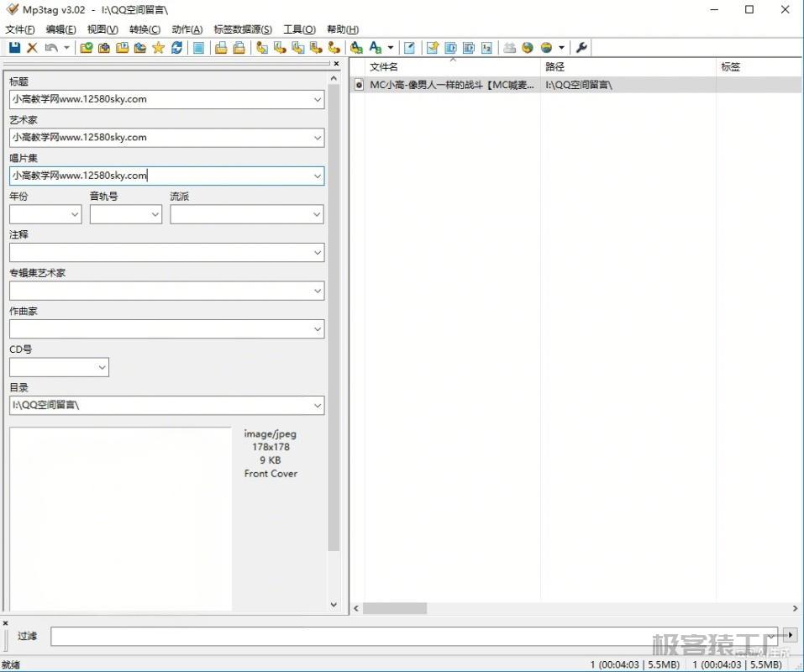This screenshot has width=804, height=672.
Task: Open options with the wrench icon
Action: pos(581,48)
